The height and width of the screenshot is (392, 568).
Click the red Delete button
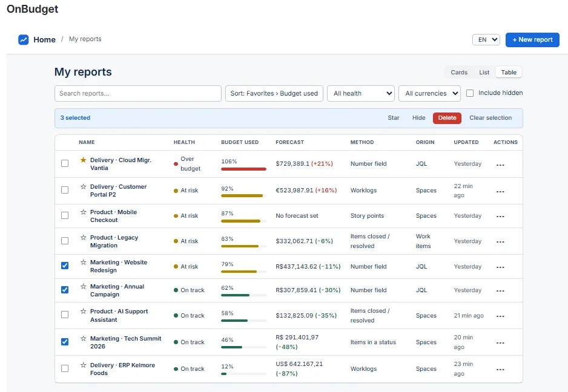(x=447, y=118)
